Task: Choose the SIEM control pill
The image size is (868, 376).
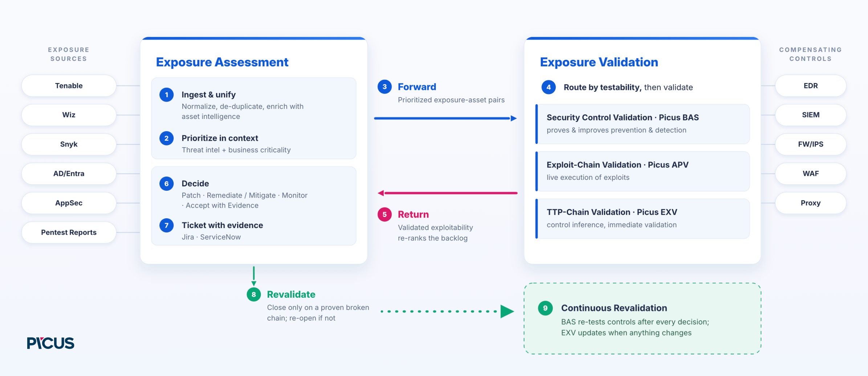Action: [811, 115]
